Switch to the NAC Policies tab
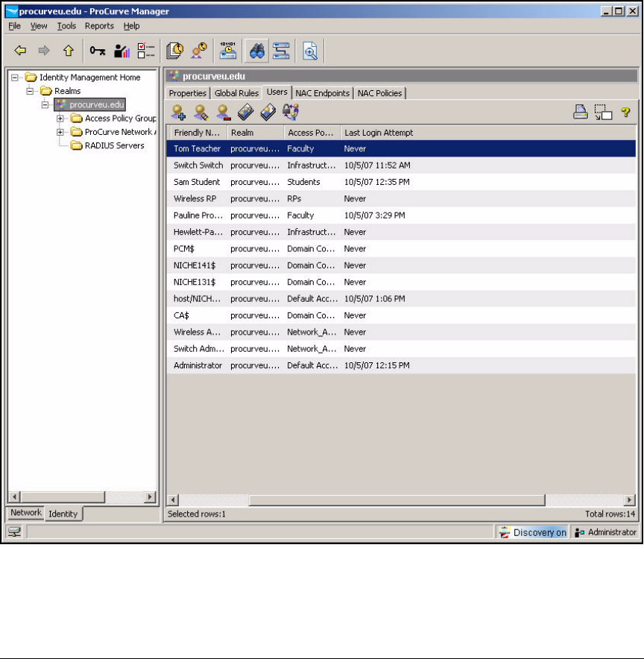This screenshot has width=644, height=659. click(379, 93)
